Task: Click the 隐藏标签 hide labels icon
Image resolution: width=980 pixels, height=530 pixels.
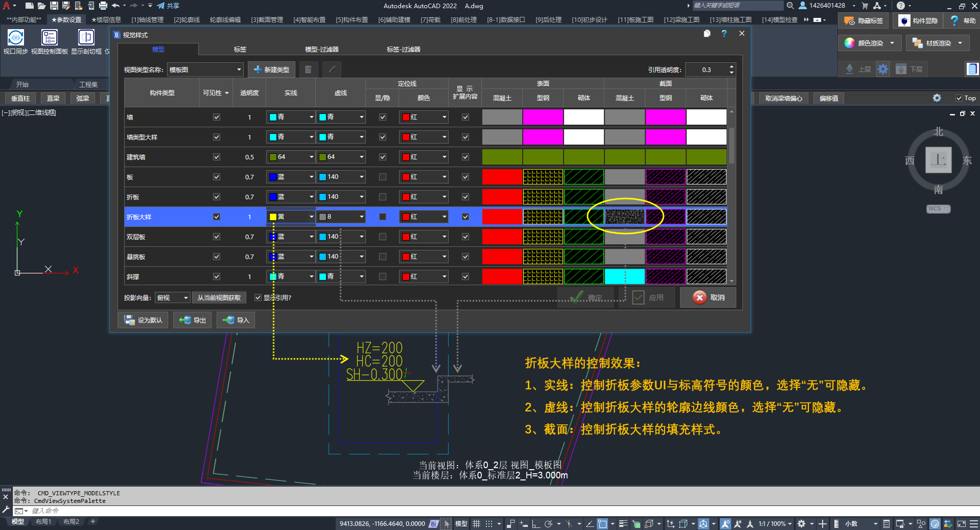Action: pyautogui.click(x=849, y=21)
